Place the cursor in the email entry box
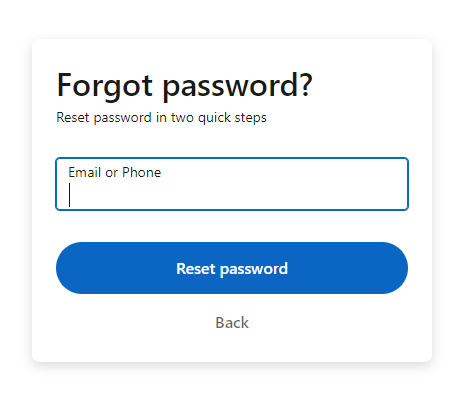The height and width of the screenshot is (410, 473). [232, 184]
